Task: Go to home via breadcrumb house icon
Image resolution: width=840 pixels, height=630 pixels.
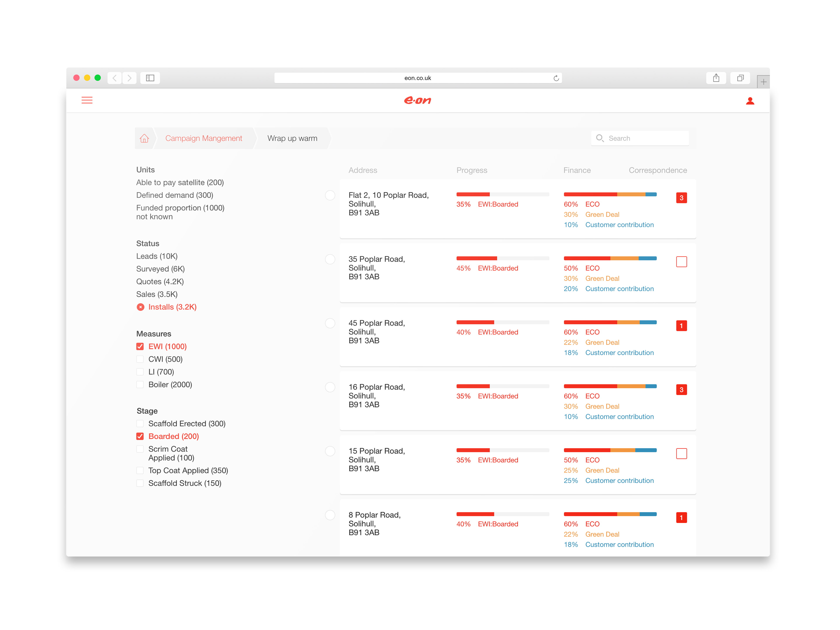Action: [144, 138]
